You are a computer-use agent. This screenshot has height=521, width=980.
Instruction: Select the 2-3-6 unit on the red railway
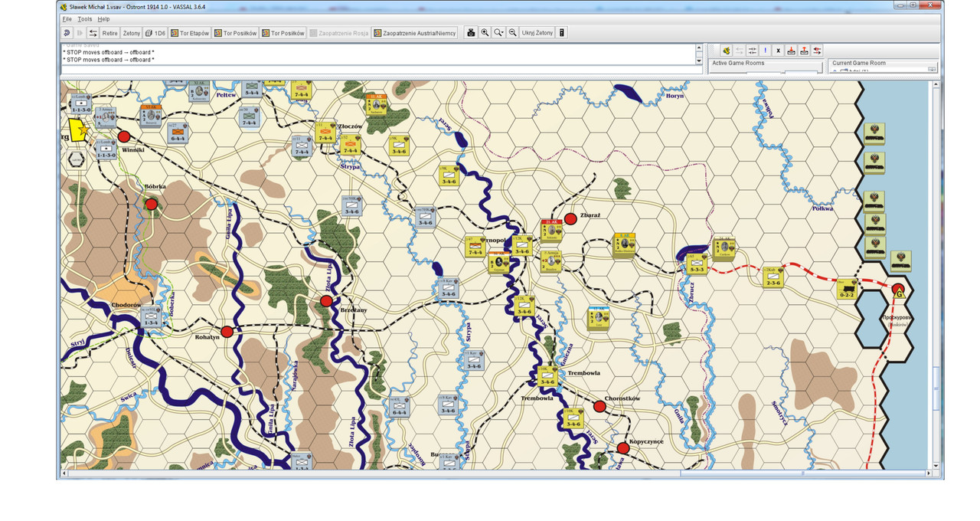point(773,277)
